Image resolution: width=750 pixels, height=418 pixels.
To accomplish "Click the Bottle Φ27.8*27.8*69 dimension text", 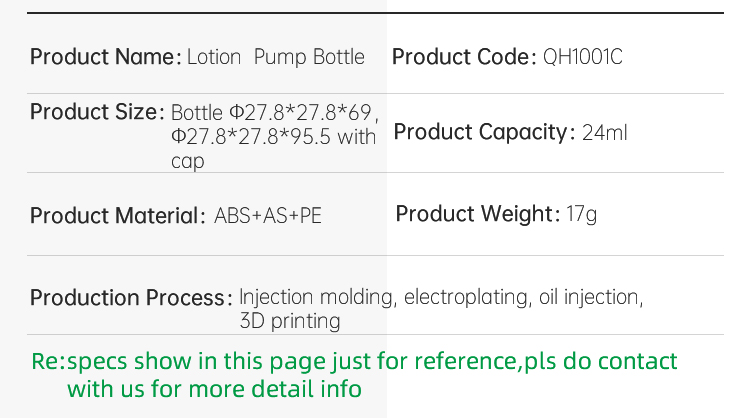I will point(275,113).
